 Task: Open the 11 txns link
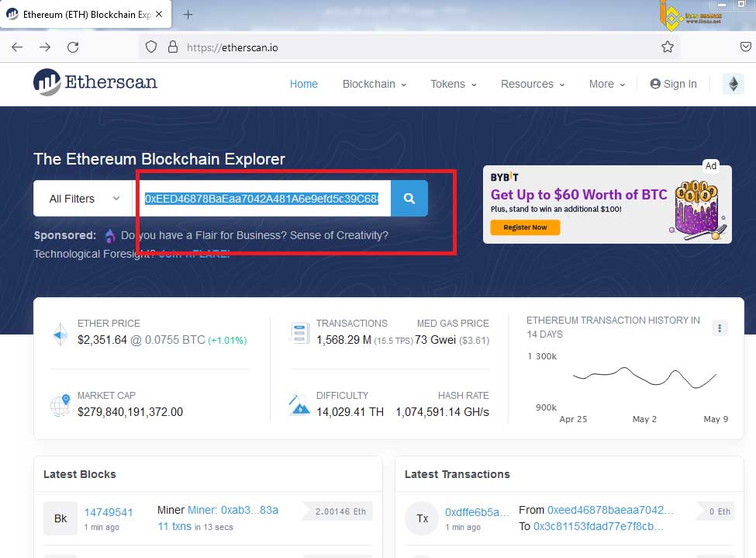point(174,526)
